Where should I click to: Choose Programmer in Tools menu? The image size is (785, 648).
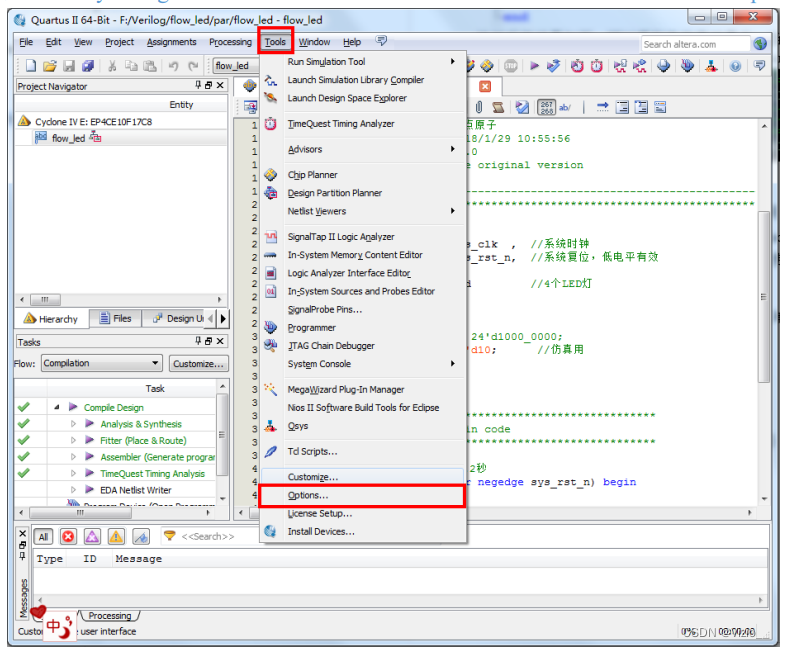tap(363, 328)
